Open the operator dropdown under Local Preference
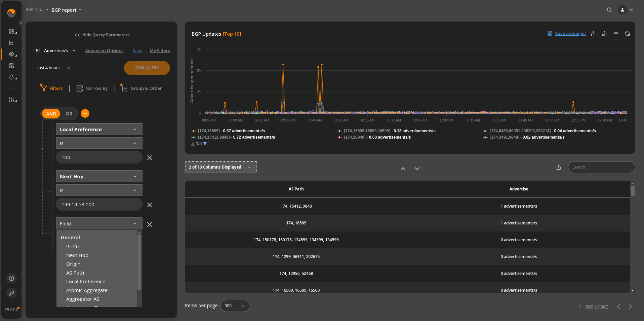The width and height of the screenshot is (644, 321). 99,143
